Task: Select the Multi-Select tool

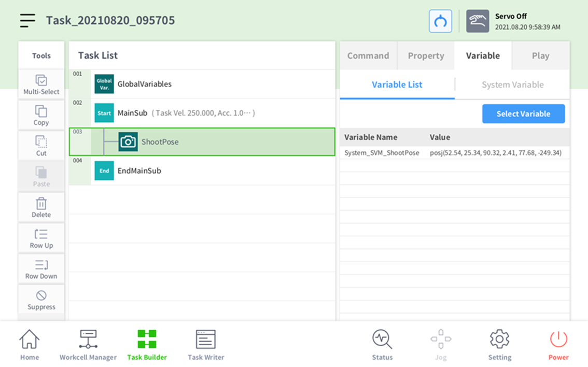Action: 41,84
